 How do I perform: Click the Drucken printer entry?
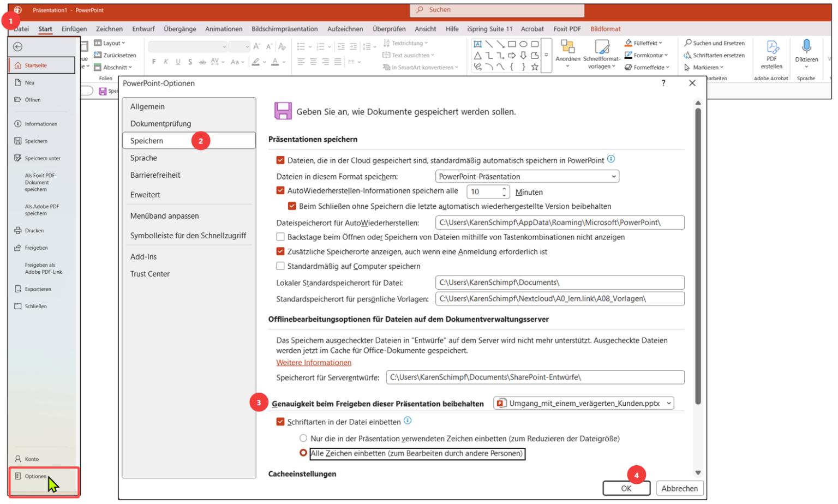click(29, 231)
